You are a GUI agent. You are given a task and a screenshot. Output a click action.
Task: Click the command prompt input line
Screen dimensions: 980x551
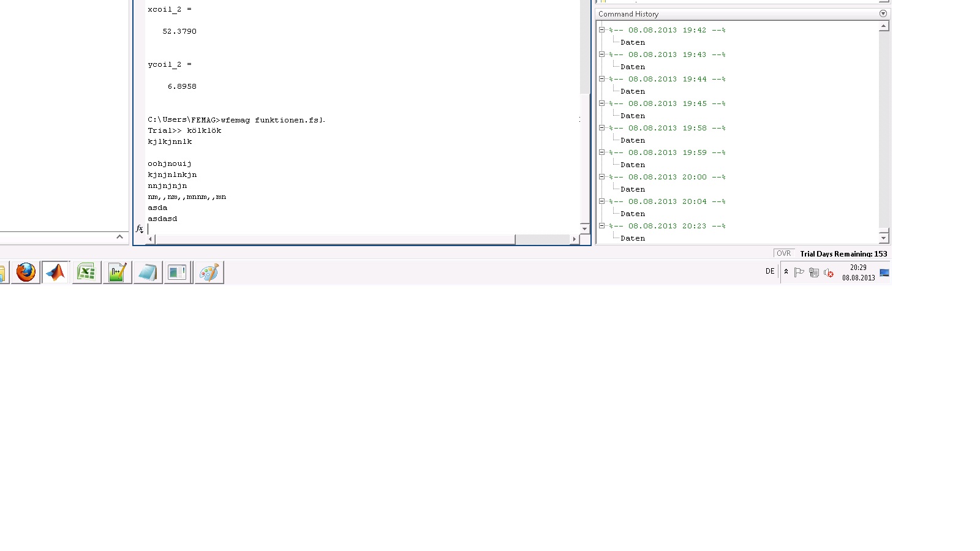point(361,228)
